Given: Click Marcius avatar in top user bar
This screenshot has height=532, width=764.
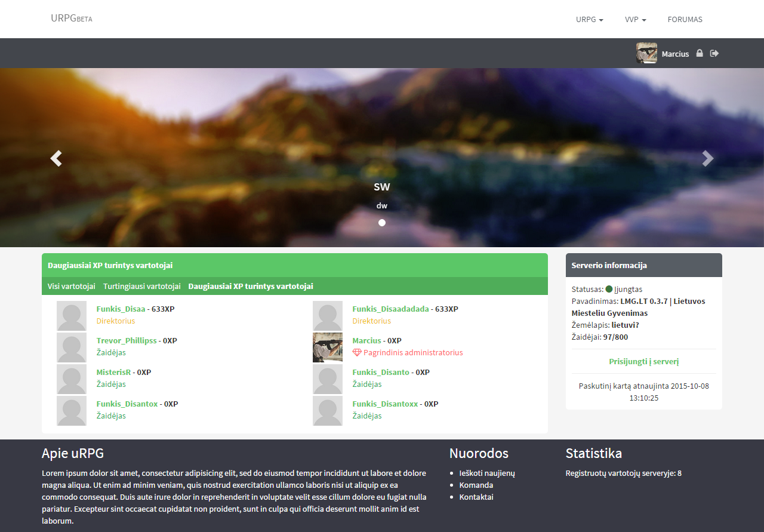Looking at the screenshot, I should pyautogui.click(x=646, y=53).
